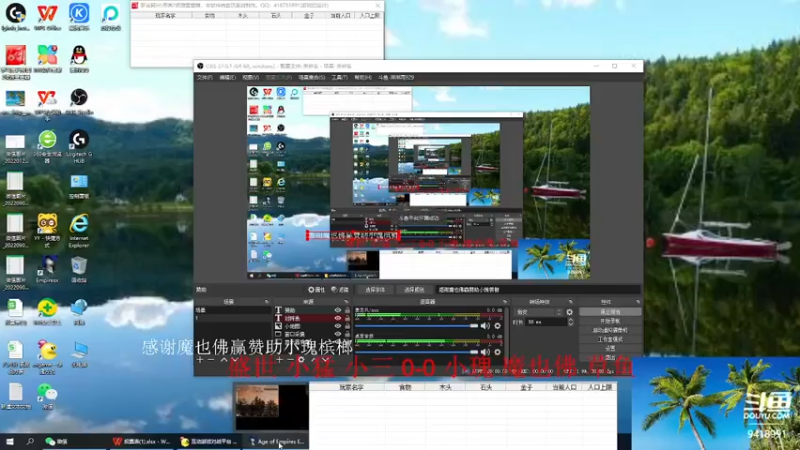Viewport: 800px width, 450px height.
Task: Click Select Font button 选择字体
Action: [x=374, y=290]
